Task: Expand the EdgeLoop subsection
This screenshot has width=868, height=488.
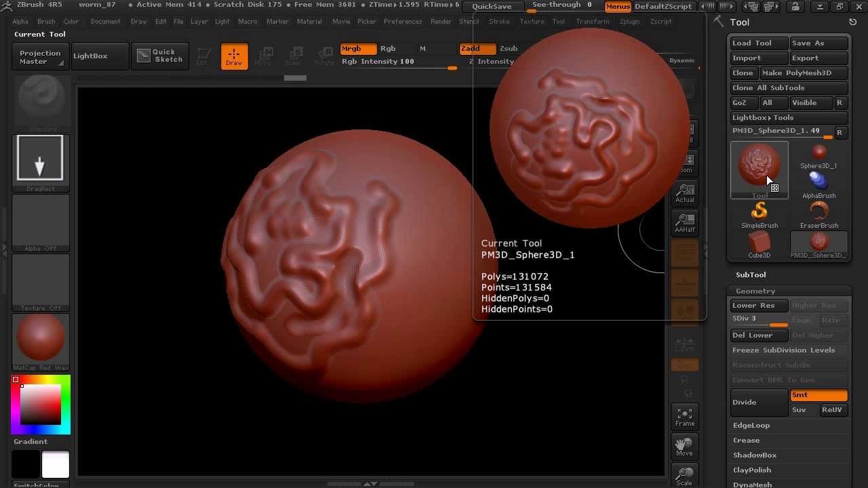Action: 751,426
